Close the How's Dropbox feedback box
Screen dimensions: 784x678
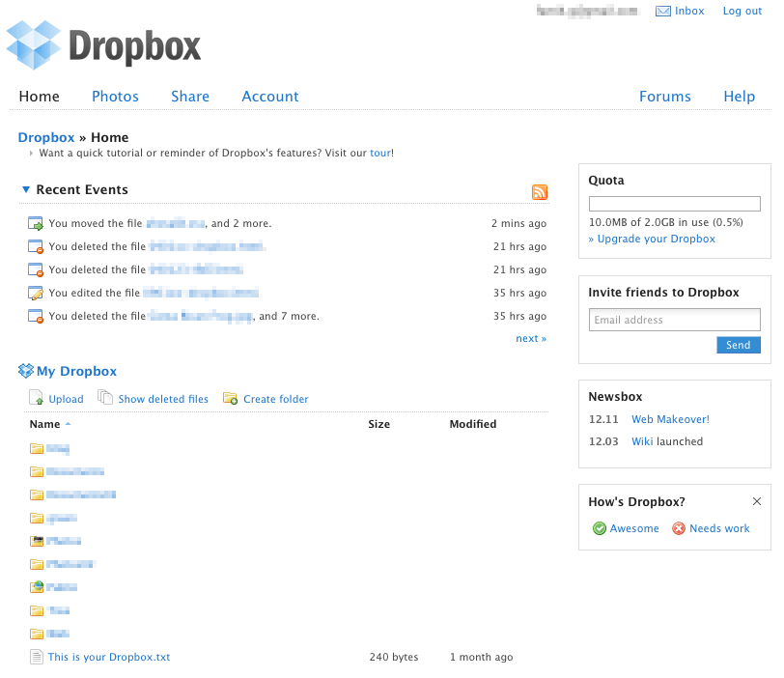pos(757,501)
